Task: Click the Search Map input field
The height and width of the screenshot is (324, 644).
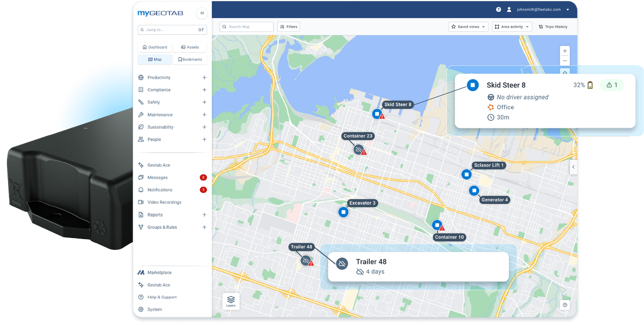Action: click(247, 27)
